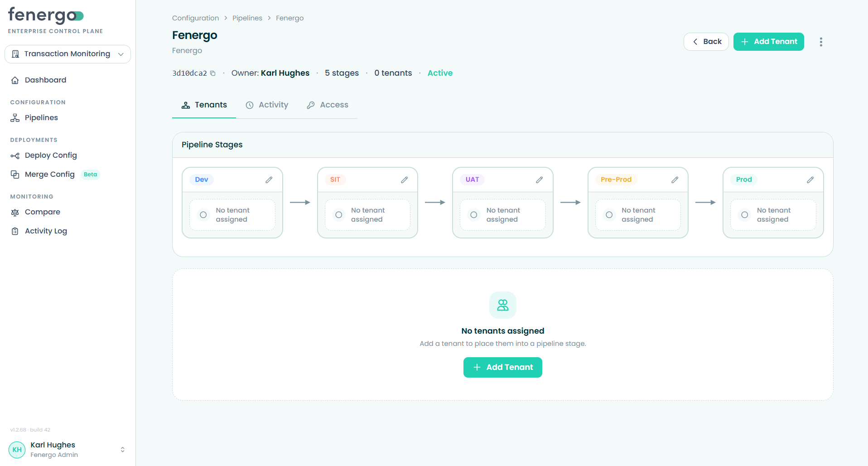Click the Fenergo logo in sidebar
The image size is (868, 466).
46,16
